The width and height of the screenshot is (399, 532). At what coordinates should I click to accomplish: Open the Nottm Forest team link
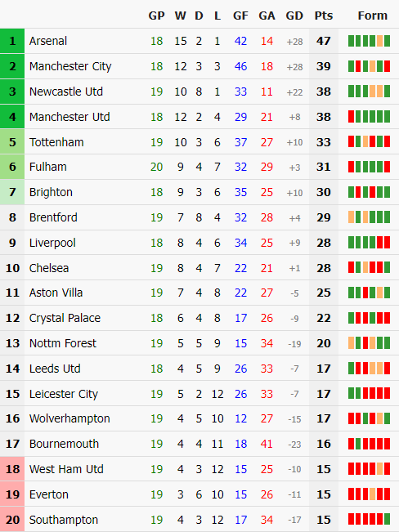click(x=63, y=343)
